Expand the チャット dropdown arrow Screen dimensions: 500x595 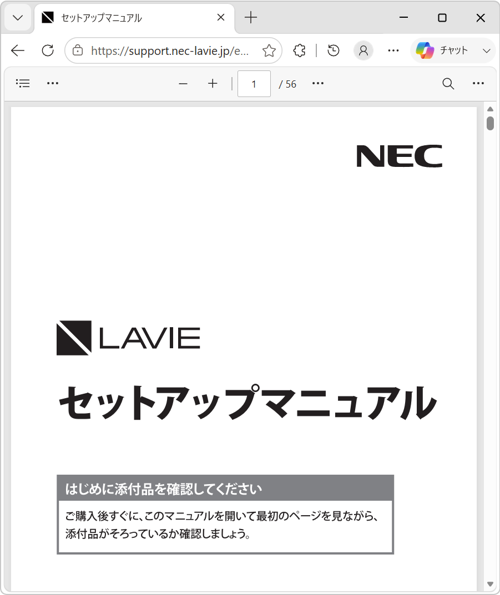pos(487,51)
